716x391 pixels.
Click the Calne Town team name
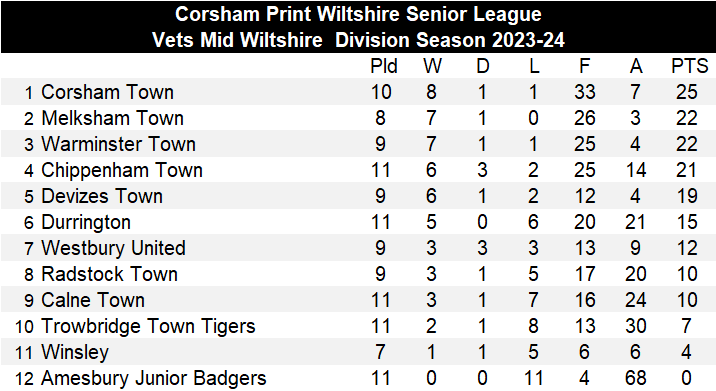click(93, 301)
